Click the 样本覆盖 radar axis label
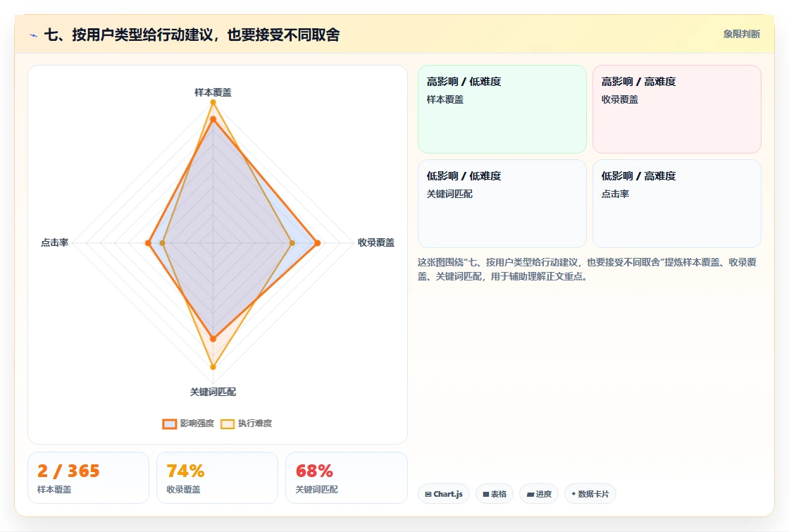789x532 pixels. pos(213,92)
